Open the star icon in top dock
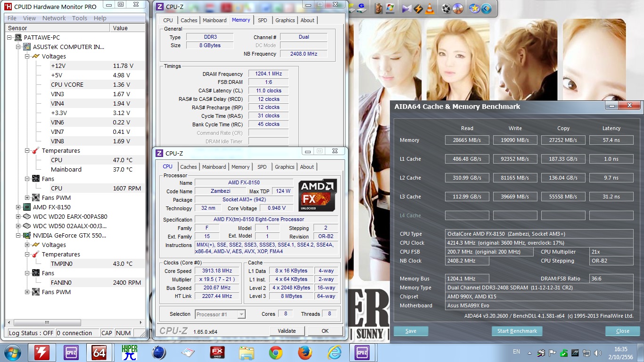Image resolution: width=644 pixels, height=362 pixels. [474, 8]
